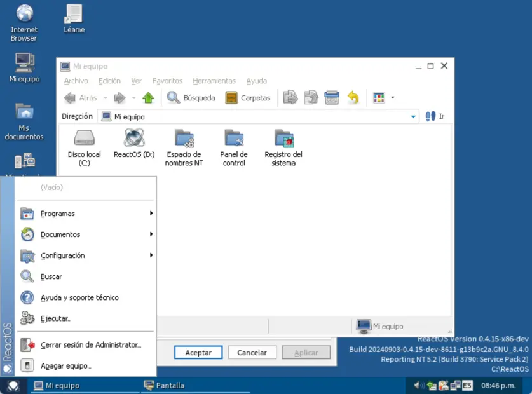
Task: Open the Edición menu
Action: [x=109, y=81]
